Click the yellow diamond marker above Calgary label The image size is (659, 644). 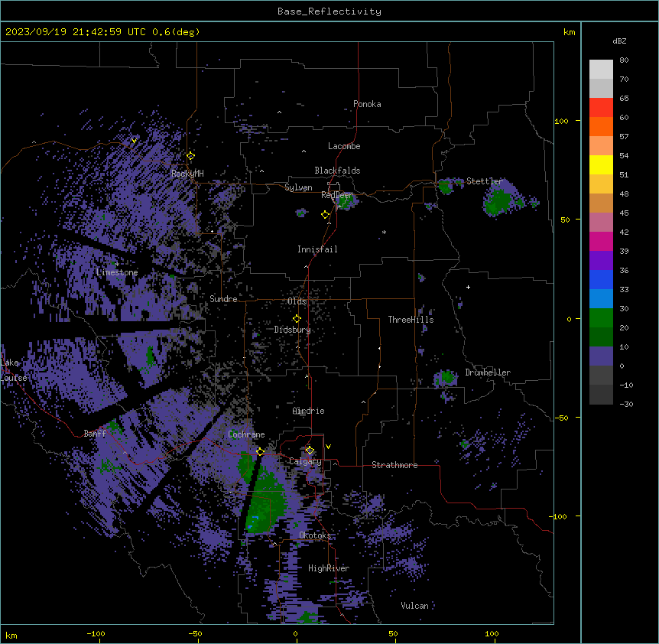click(310, 450)
